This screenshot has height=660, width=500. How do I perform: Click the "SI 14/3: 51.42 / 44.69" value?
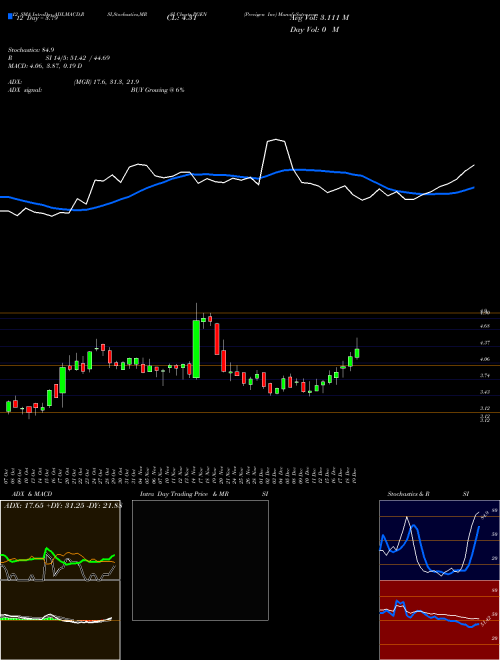point(78,58)
